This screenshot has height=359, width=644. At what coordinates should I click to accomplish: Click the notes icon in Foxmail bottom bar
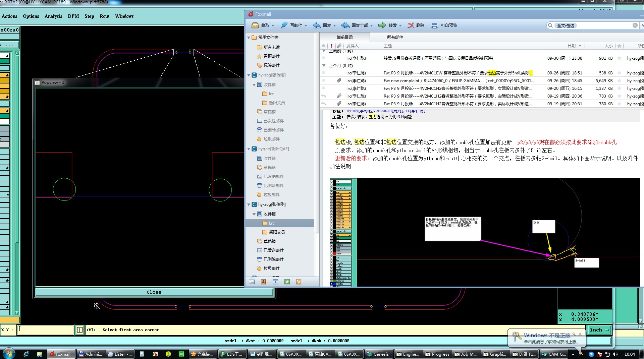pyautogui.click(x=287, y=282)
